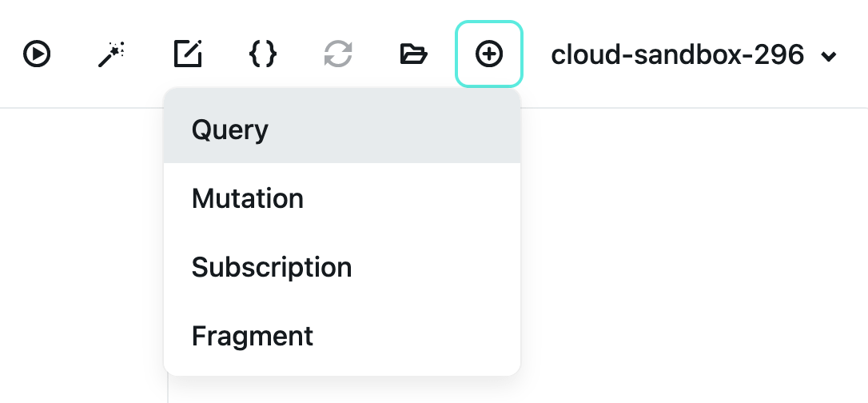Insert braces using the {} toolbar button
This screenshot has width=868, height=403.
pos(263,54)
